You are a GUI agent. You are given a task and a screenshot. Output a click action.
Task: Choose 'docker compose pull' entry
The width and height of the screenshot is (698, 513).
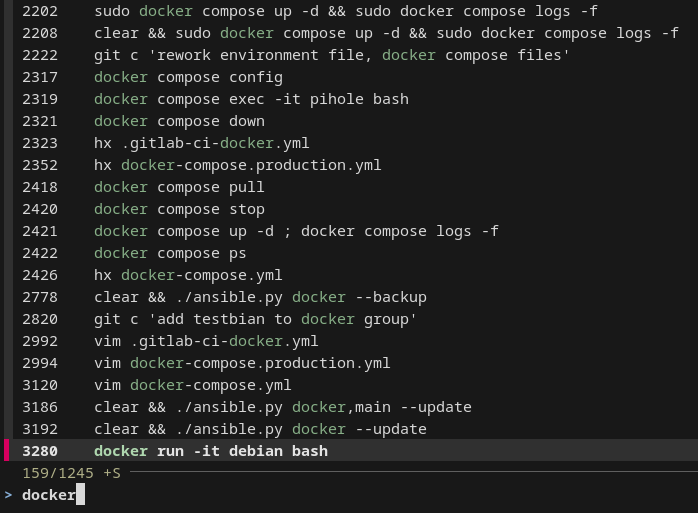click(x=179, y=187)
